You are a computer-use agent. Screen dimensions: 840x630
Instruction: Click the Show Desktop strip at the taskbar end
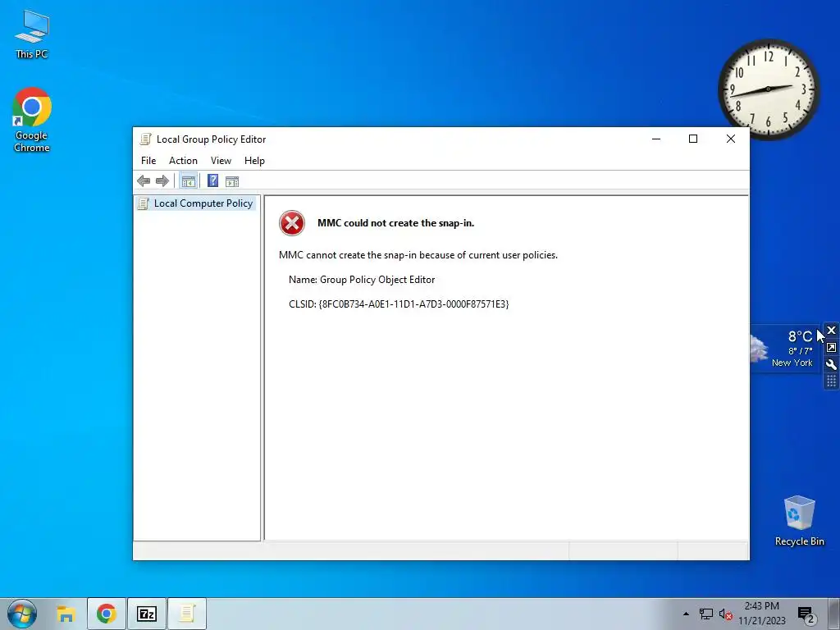point(834,614)
